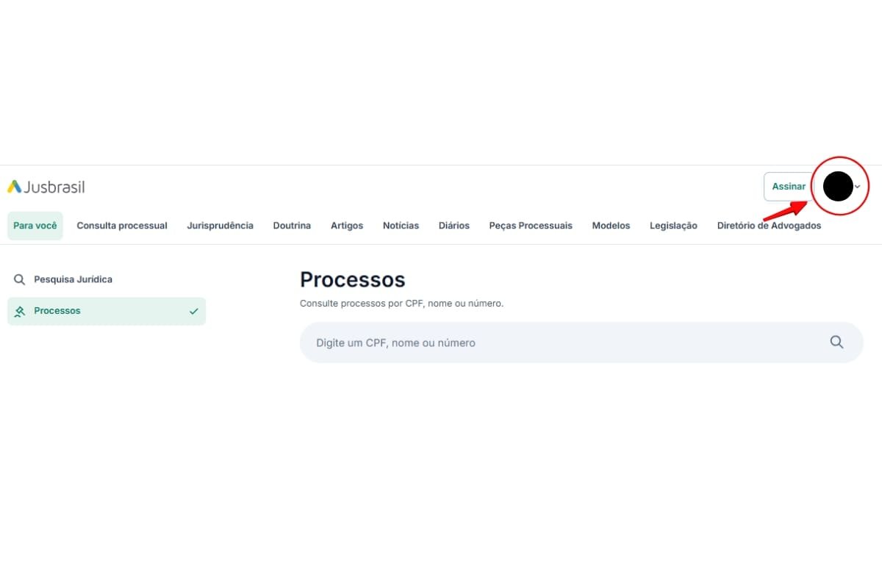Screen dimensions: 882x588
Task: Open the Doutrina menu item
Action: click(x=292, y=226)
